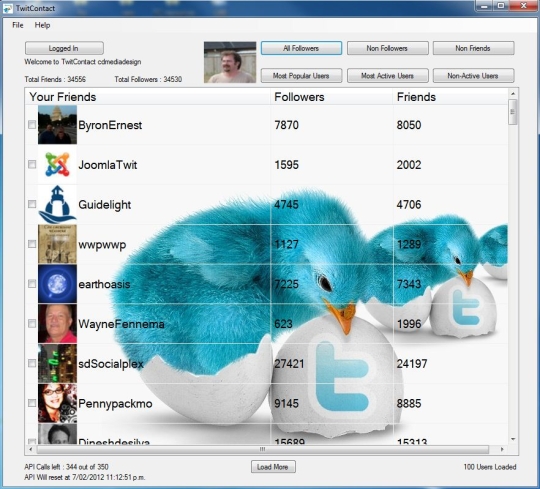Click Pennypackmo's profile picture
The width and height of the screenshot is (540, 489).
click(57, 403)
